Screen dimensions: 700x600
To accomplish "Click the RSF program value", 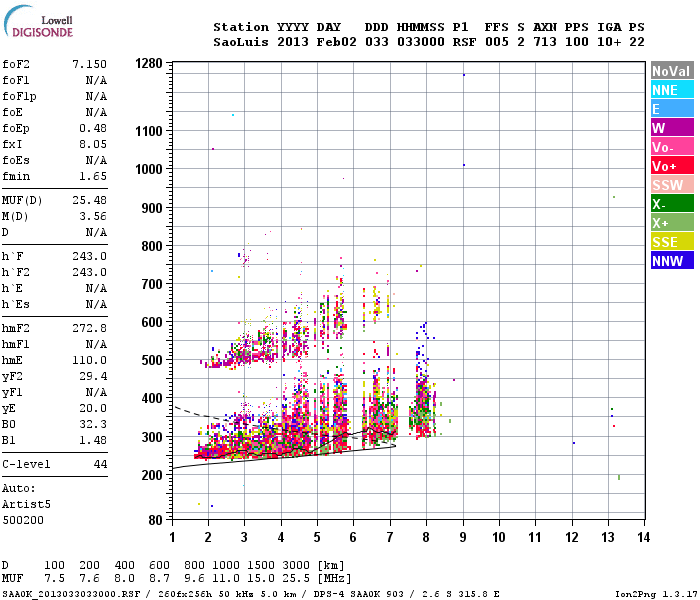I will 464,42.
